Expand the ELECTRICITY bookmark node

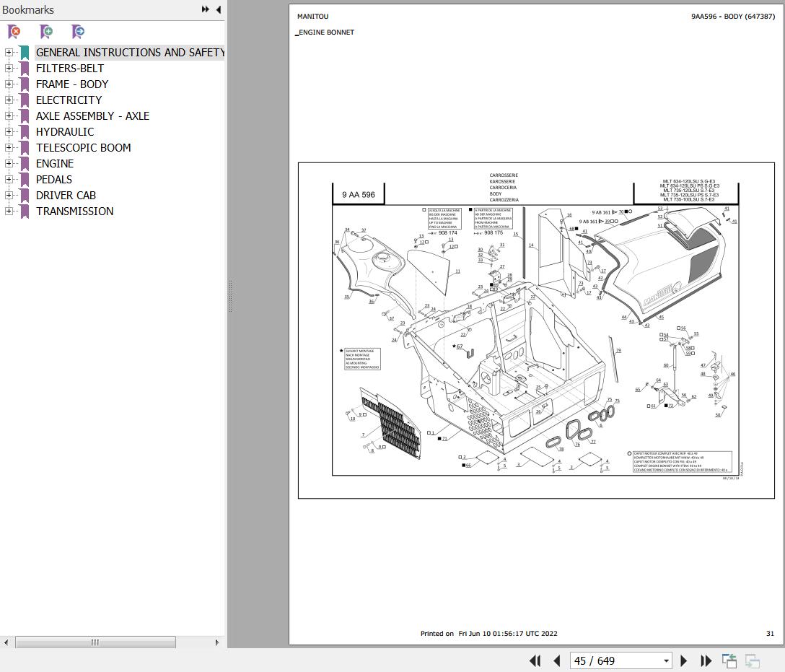[x=9, y=100]
